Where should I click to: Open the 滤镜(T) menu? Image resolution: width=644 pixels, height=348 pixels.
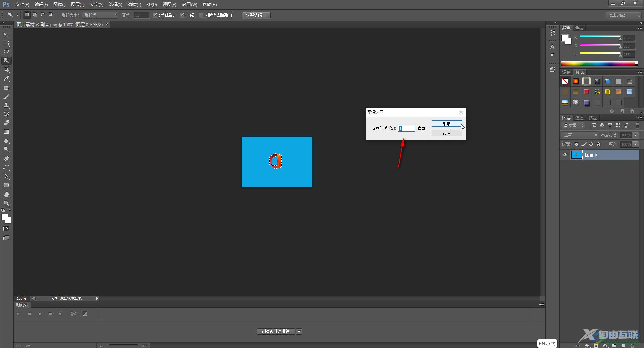tap(134, 4)
